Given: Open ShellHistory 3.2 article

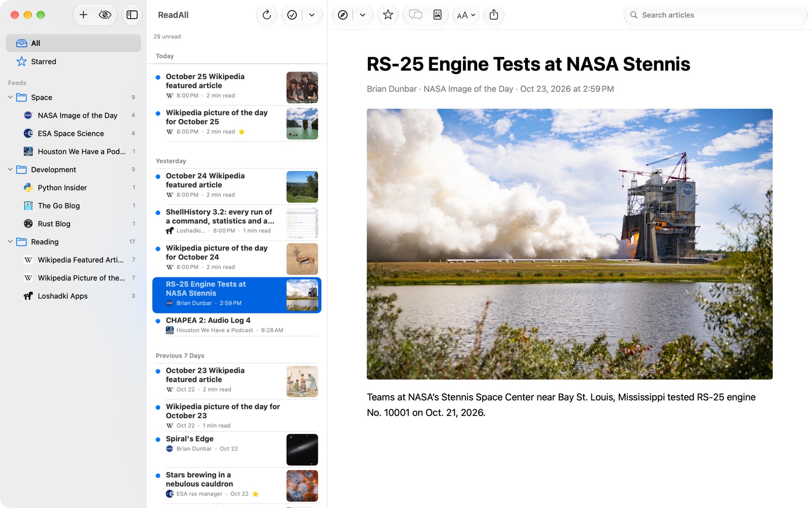Looking at the screenshot, I should [x=236, y=223].
